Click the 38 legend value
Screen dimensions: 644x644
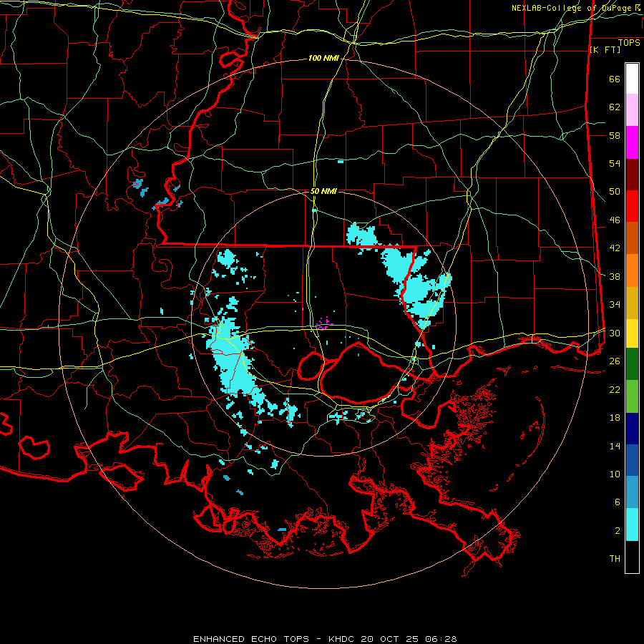(x=615, y=276)
